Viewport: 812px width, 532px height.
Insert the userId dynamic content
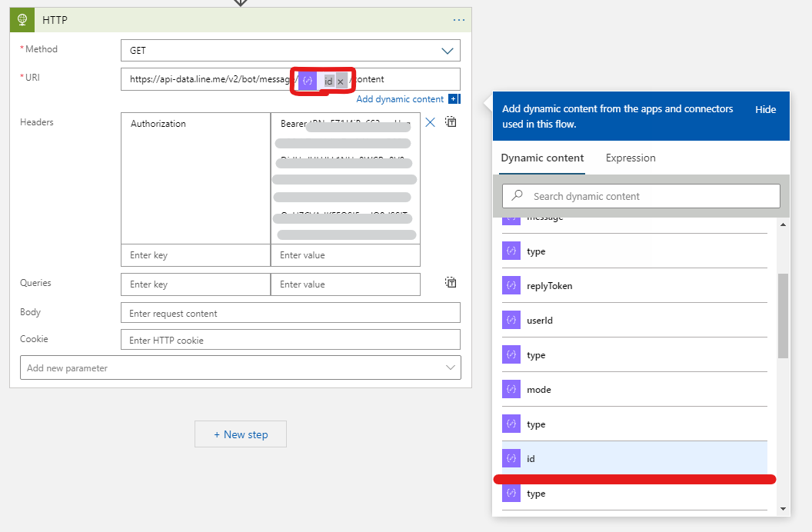(x=635, y=321)
